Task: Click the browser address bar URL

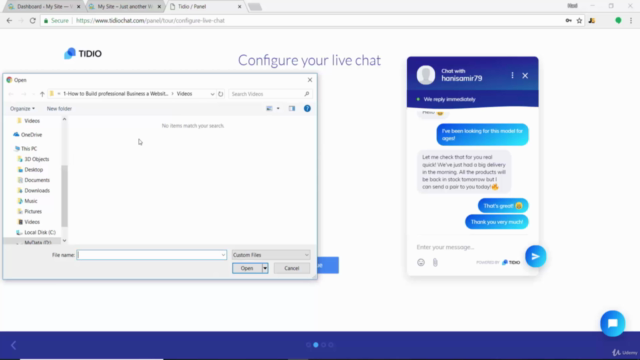Action: [x=150, y=20]
